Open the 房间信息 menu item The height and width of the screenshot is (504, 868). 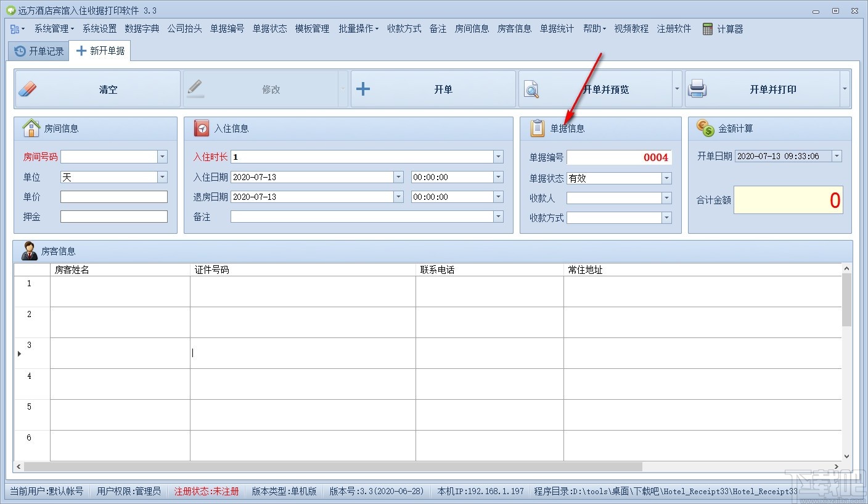472,29
